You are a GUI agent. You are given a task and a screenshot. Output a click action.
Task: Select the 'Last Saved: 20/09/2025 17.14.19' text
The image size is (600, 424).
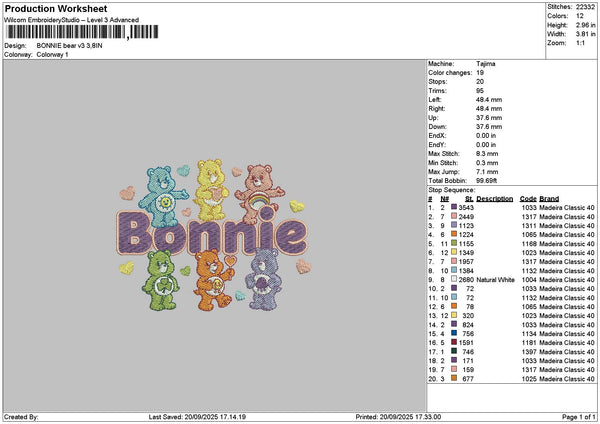[197, 417]
